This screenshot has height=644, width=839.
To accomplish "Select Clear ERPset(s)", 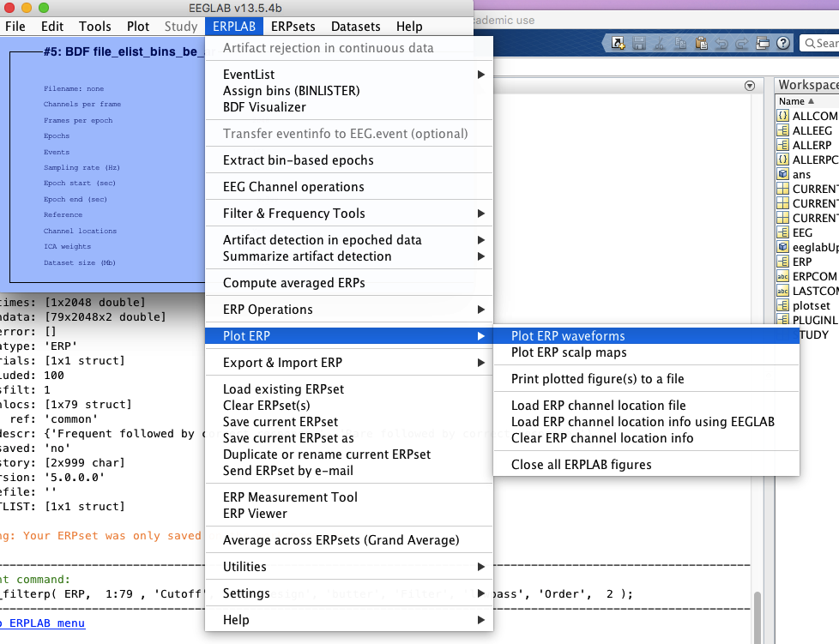I will [349, 406].
